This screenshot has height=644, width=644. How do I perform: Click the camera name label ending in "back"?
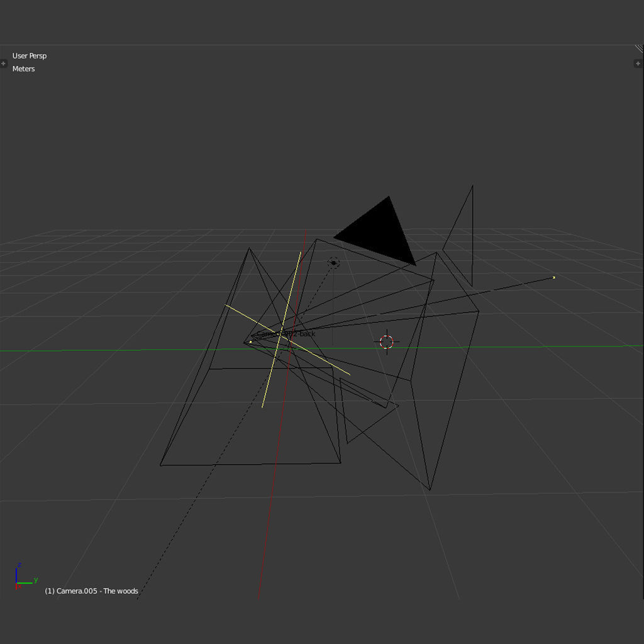[286, 334]
